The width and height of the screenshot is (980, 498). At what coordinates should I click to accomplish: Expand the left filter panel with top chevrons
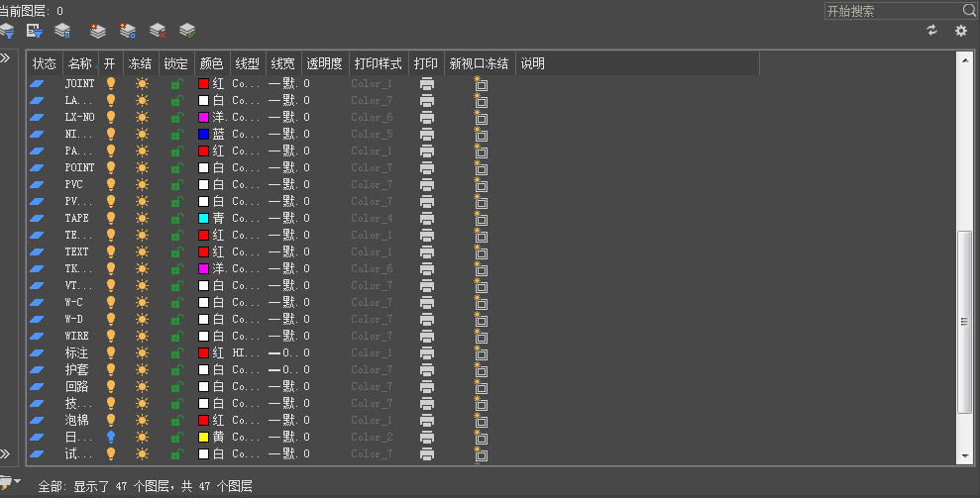point(5,58)
